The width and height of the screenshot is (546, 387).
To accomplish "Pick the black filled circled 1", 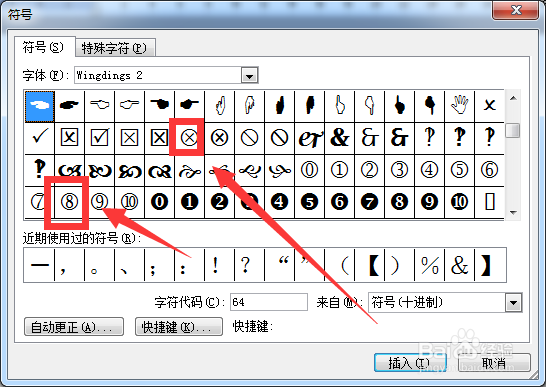I will click(x=189, y=202).
